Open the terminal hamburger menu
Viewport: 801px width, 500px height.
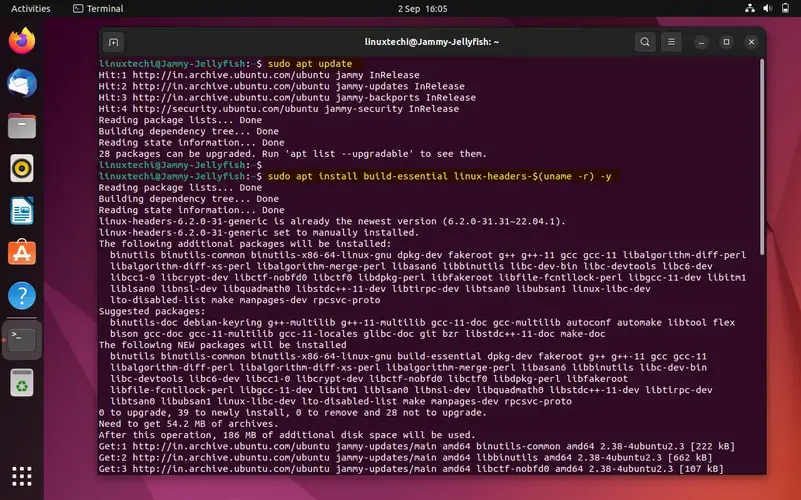click(674, 42)
